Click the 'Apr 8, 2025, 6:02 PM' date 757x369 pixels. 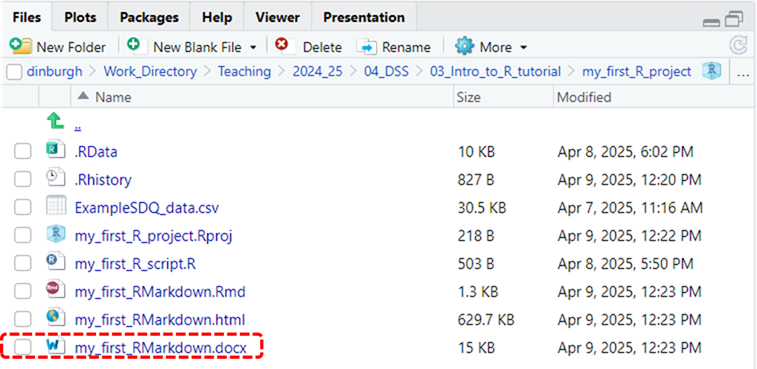[x=625, y=152]
